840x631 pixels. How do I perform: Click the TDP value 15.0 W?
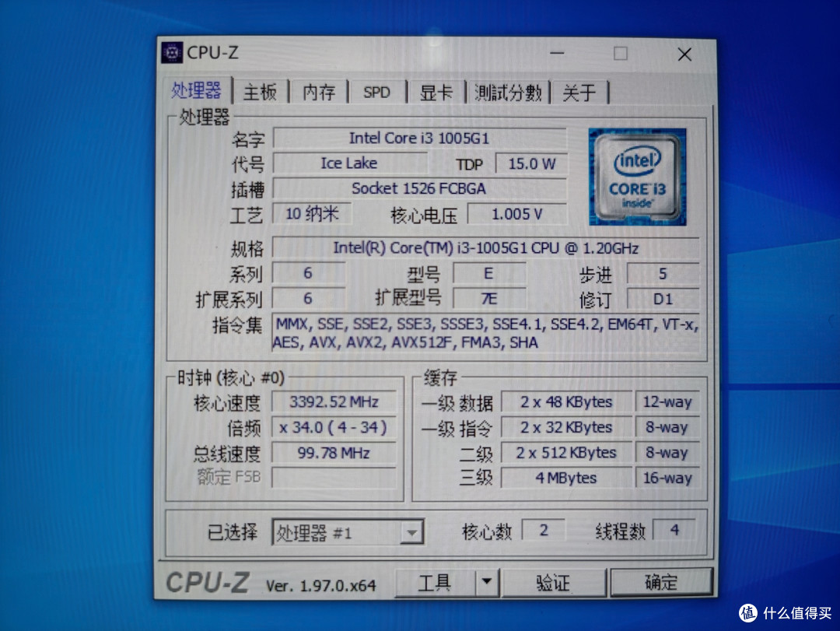(x=531, y=163)
